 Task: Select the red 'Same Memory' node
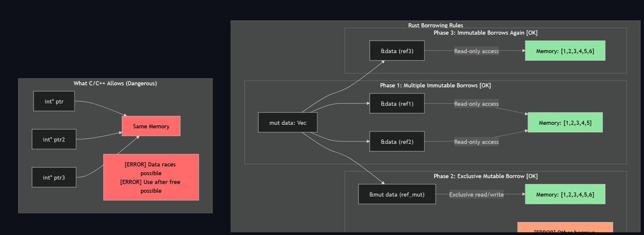coord(151,126)
